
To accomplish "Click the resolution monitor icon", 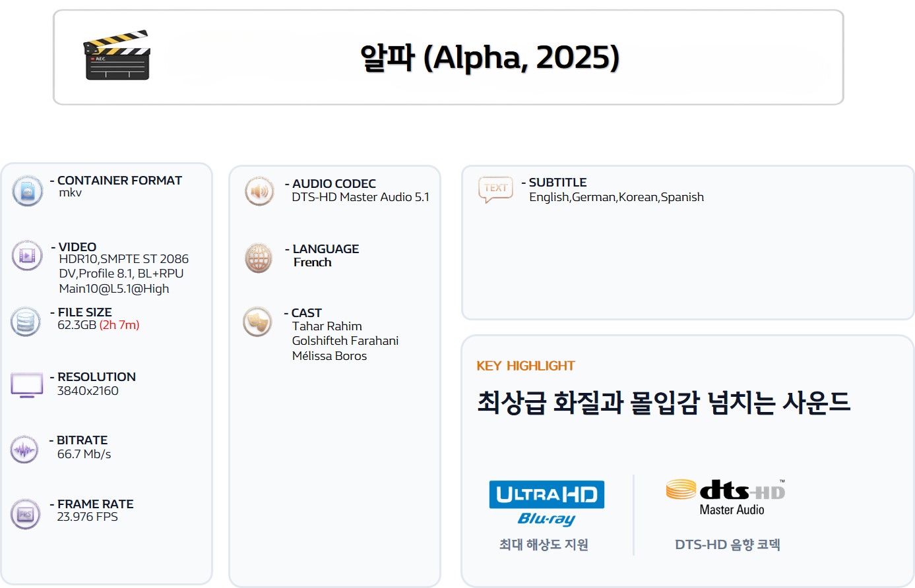I will click(x=27, y=385).
